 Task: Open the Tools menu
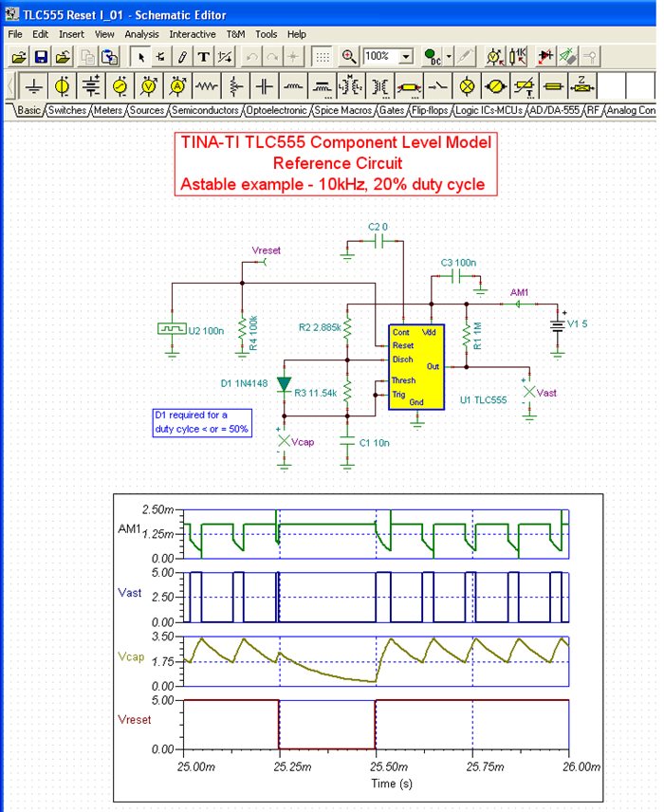pyautogui.click(x=267, y=34)
